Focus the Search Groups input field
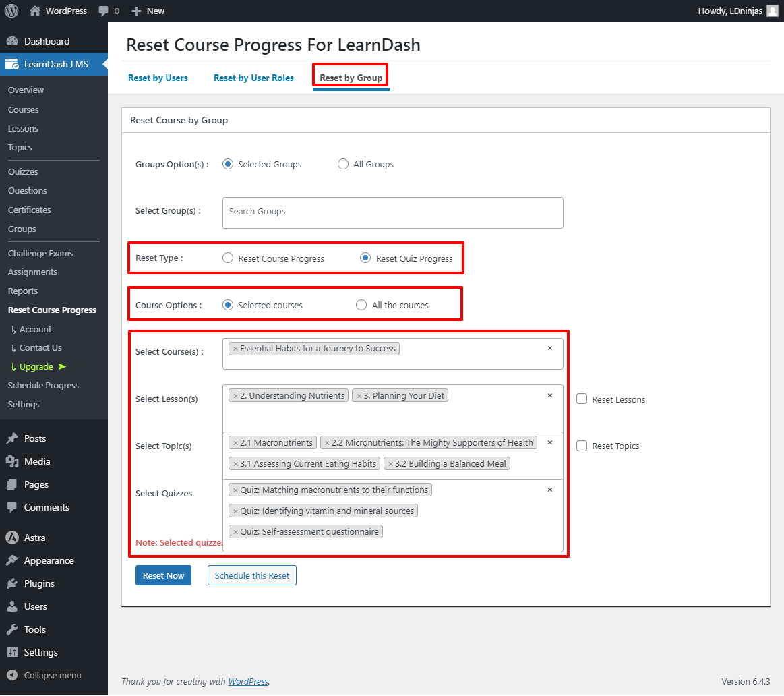The image size is (784, 696). tap(392, 212)
